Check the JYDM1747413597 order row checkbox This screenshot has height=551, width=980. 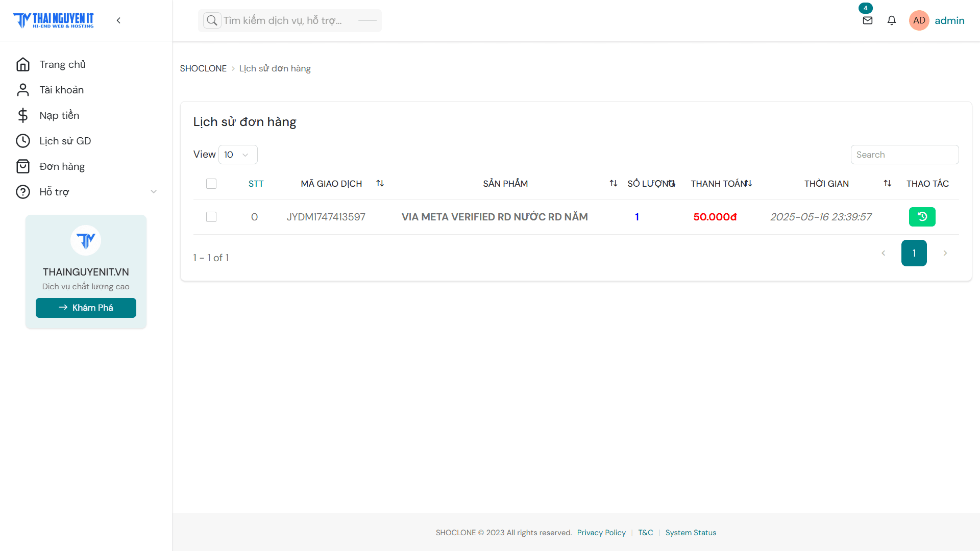tap(211, 217)
